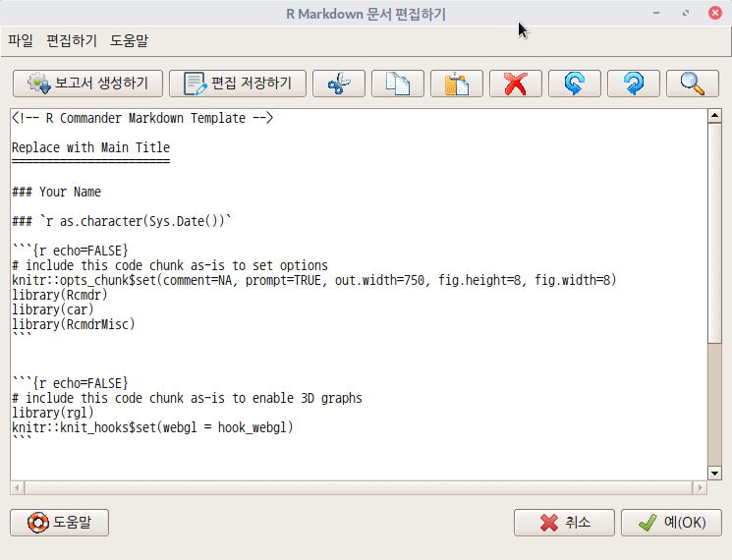Viewport: 732px width, 560px height.
Task: Click the '### Your Name' line
Action: click(56, 192)
